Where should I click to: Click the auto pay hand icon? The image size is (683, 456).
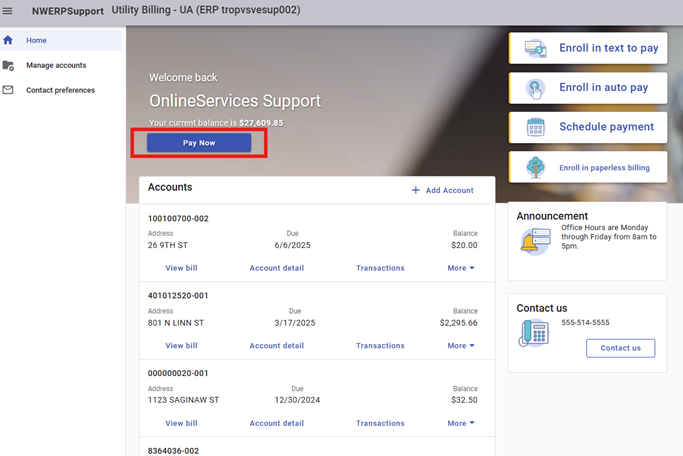point(535,88)
